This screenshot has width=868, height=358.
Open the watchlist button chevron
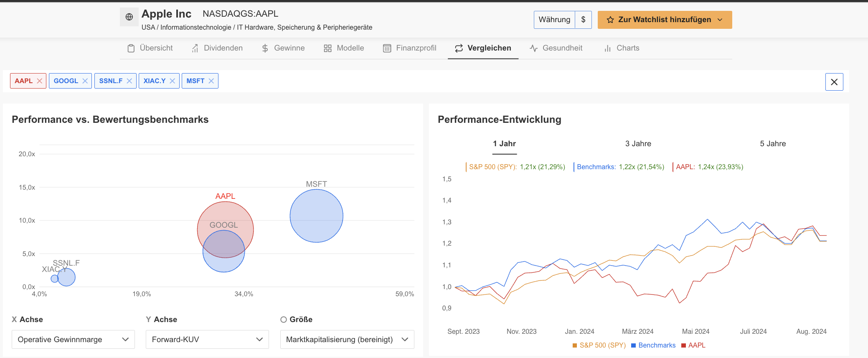pos(720,20)
